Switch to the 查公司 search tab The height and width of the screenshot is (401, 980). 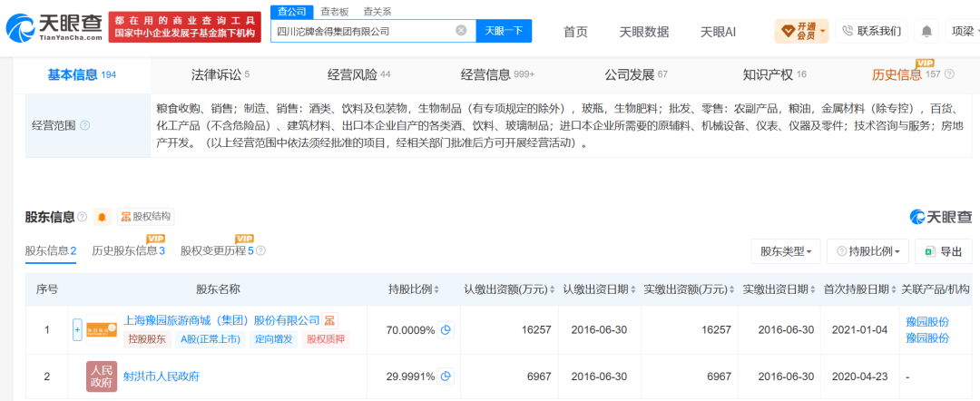pyautogui.click(x=292, y=11)
